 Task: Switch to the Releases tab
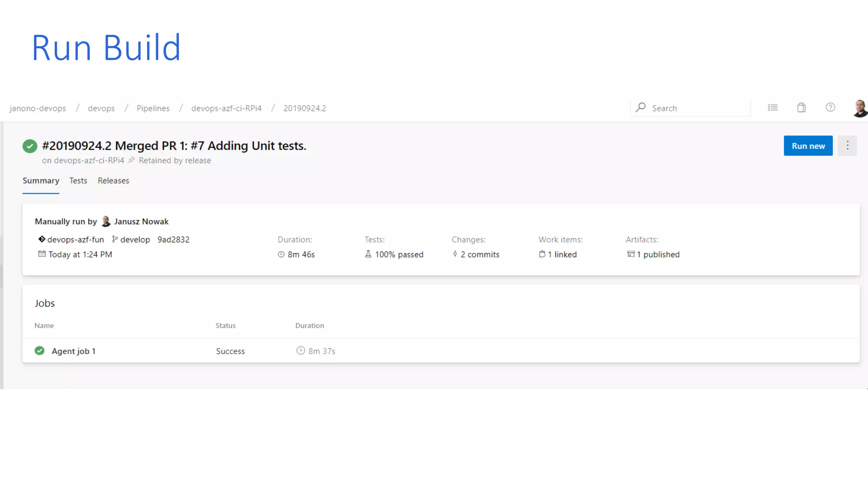coord(113,181)
